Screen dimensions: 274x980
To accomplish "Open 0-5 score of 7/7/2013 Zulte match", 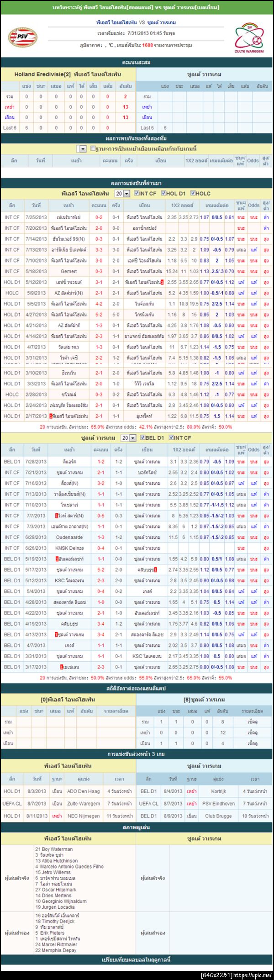I will coord(101,516).
